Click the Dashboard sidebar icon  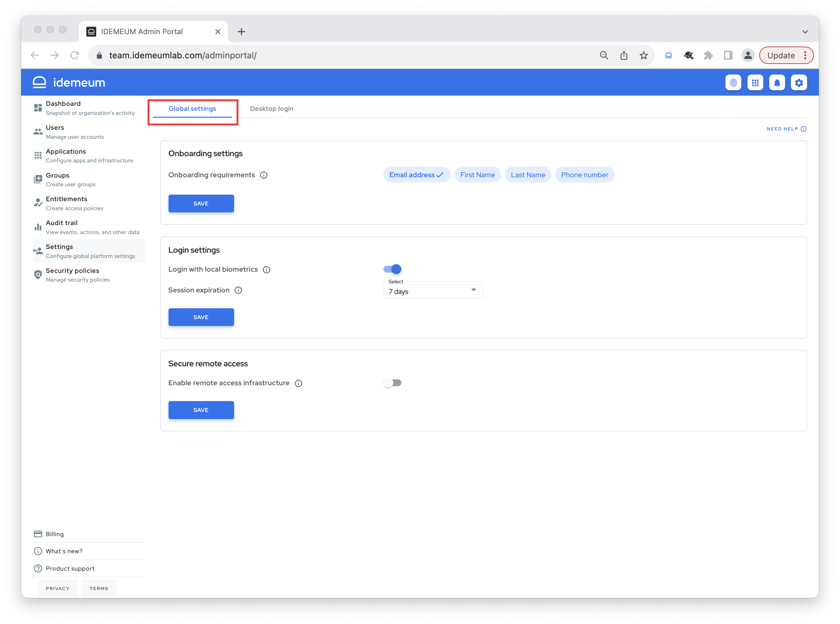38,108
